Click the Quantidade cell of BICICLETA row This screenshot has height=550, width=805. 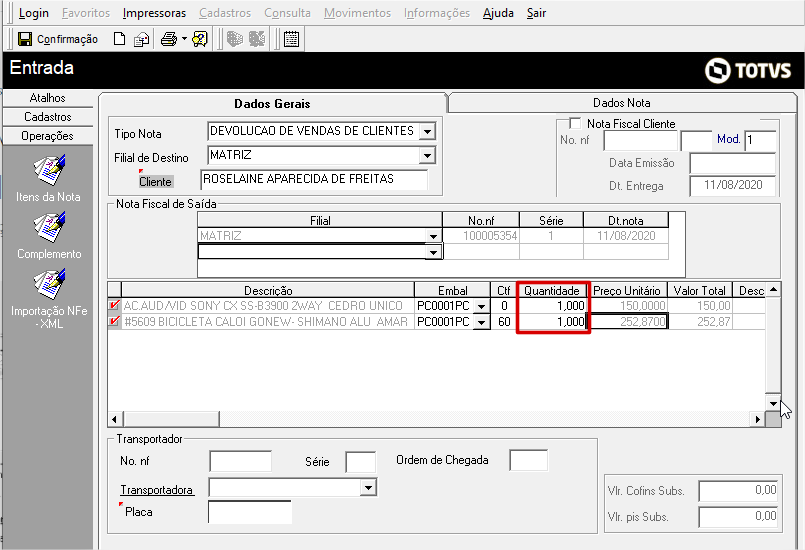552,322
